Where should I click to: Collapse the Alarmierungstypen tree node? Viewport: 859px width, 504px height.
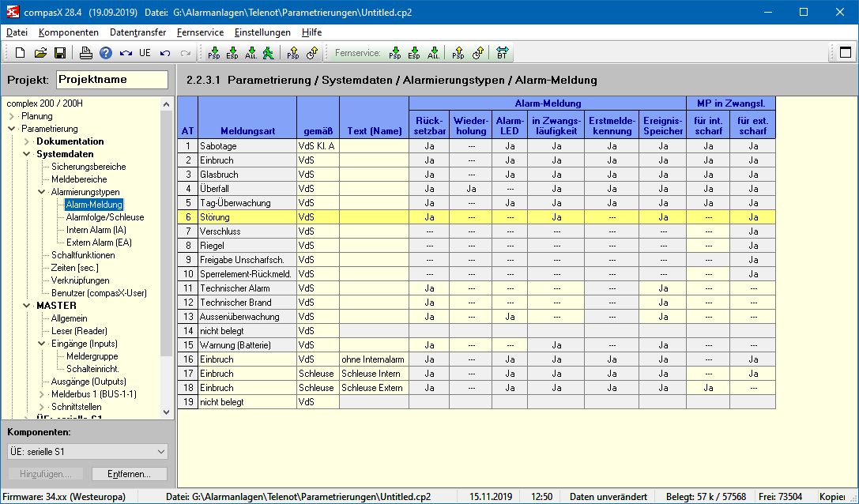(x=42, y=192)
